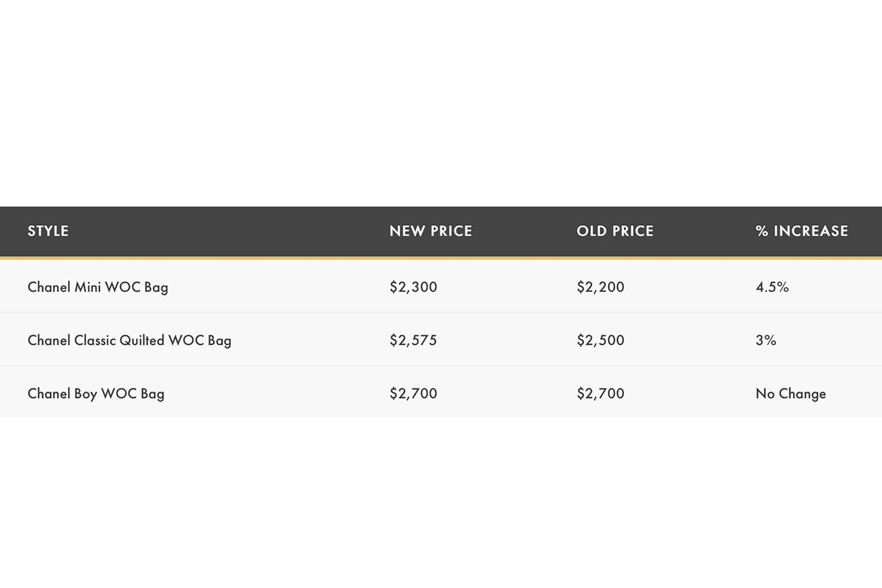This screenshot has width=882, height=588.
Task: Click the % INCREASE column header
Action: tap(802, 231)
